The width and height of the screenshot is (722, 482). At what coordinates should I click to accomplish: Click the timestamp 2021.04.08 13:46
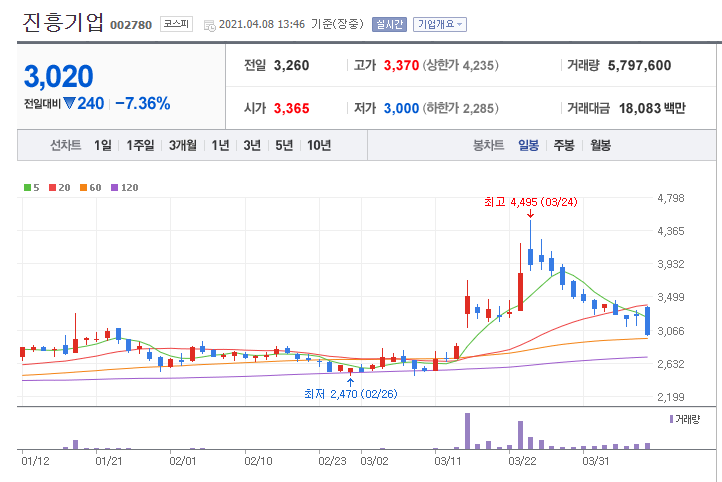click(262, 24)
